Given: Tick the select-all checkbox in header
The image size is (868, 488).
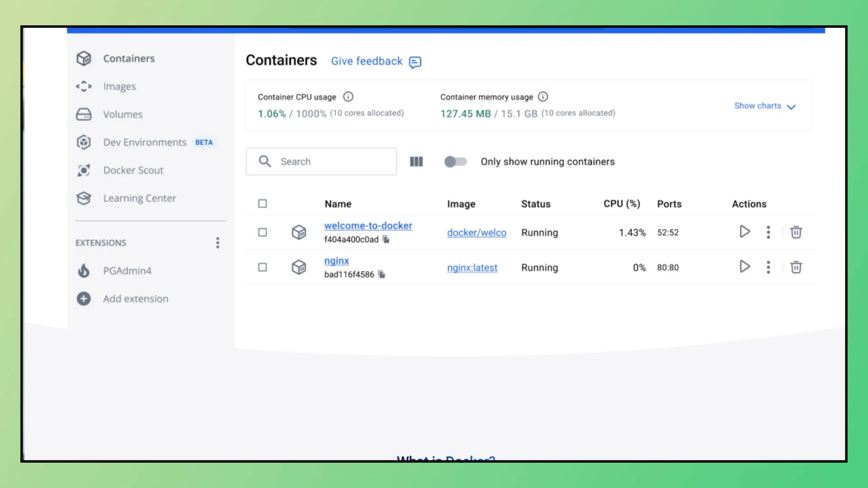Looking at the screenshot, I should pyautogui.click(x=262, y=204).
